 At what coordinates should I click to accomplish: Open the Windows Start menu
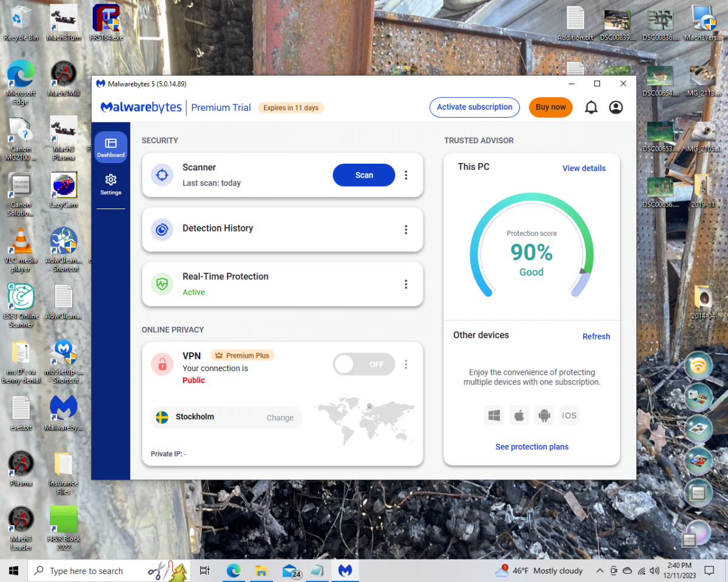[13, 570]
